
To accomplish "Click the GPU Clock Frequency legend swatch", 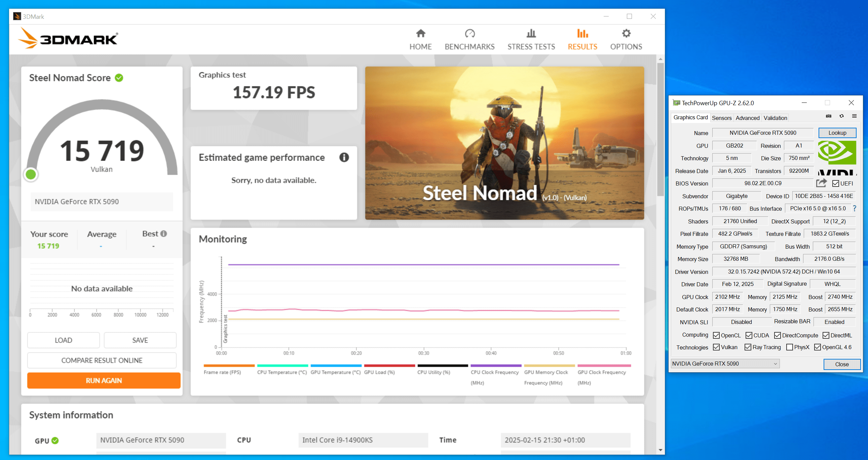I will (604, 366).
